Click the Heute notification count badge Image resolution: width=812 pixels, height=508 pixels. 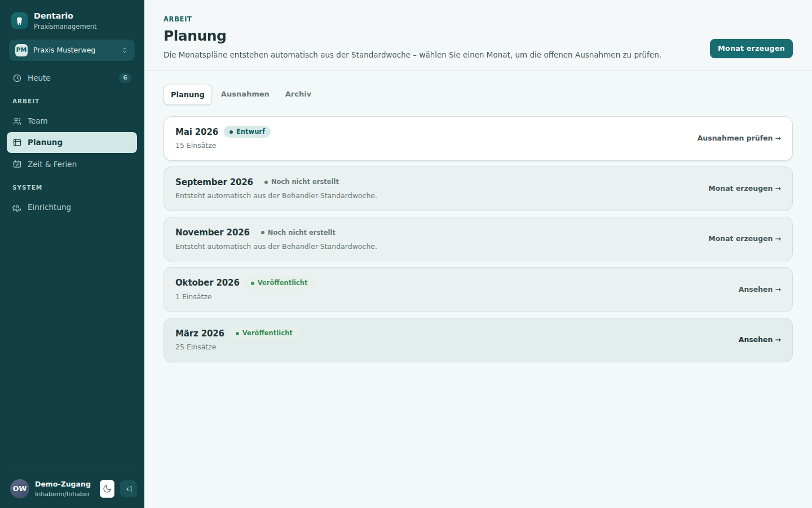tap(125, 78)
